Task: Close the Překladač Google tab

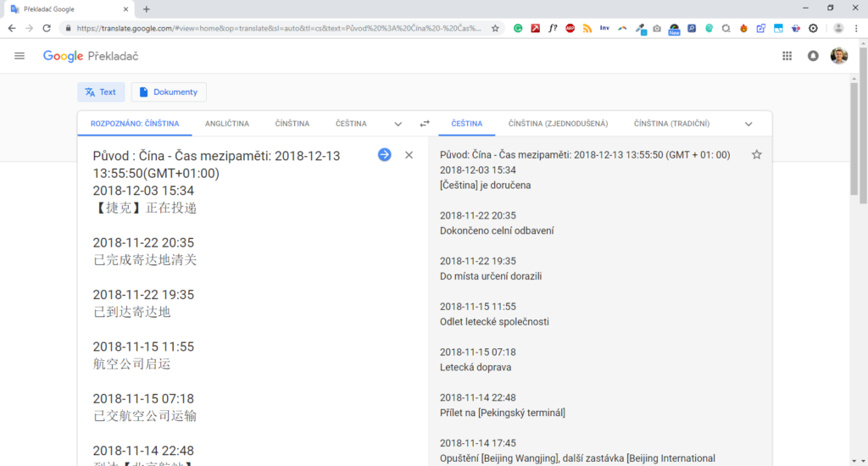Action: pos(125,8)
